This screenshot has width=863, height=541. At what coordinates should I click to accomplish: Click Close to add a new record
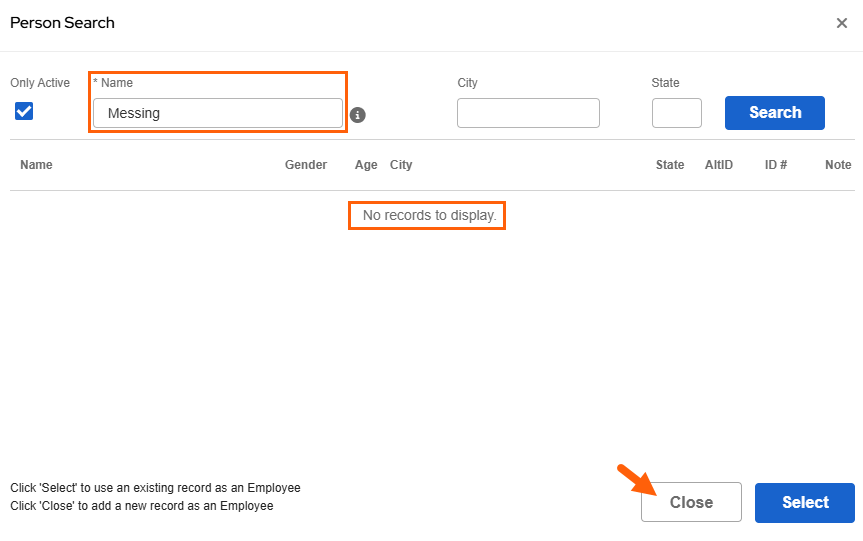click(691, 502)
